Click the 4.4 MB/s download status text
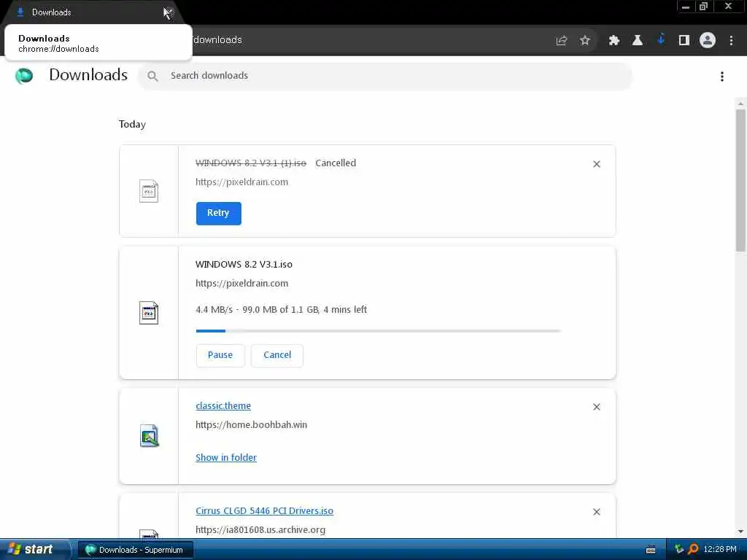 pyautogui.click(x=281, y=309)
